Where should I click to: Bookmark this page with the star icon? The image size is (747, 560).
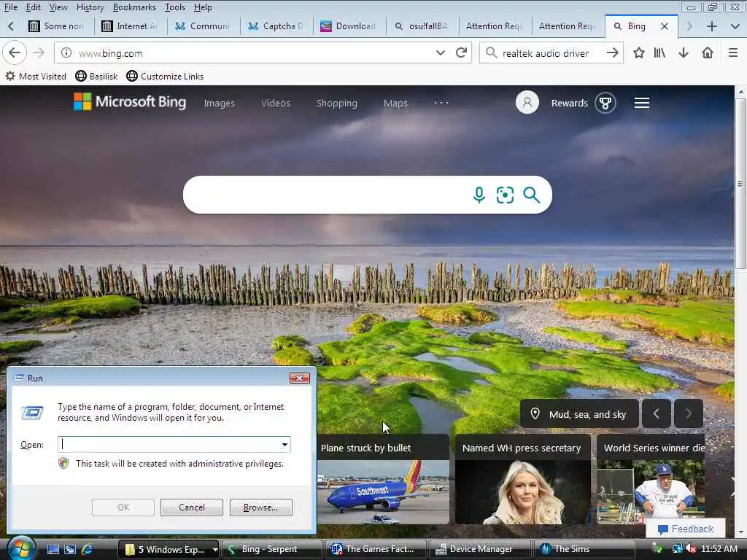639,52
